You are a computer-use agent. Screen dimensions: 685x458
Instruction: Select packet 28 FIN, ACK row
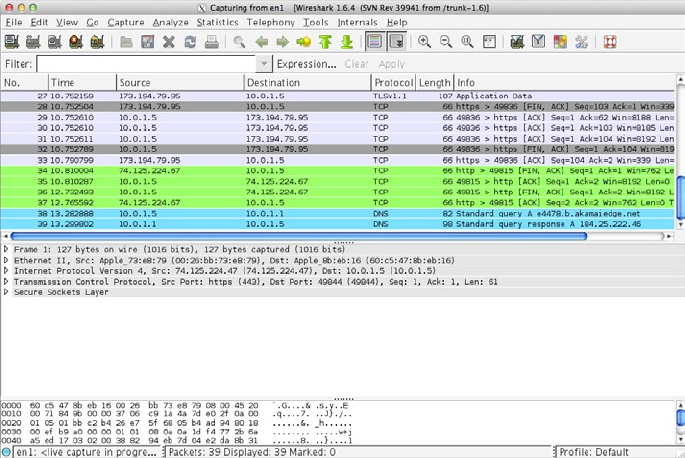tap(337, 107)
